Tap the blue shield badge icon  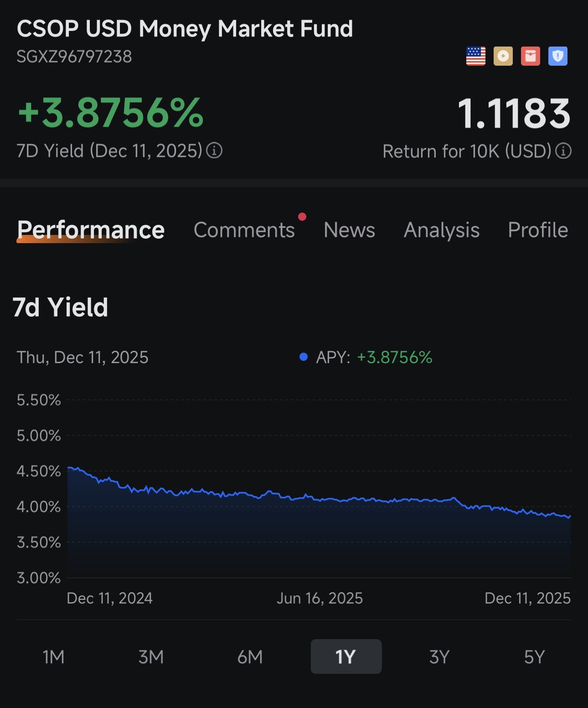558,56
